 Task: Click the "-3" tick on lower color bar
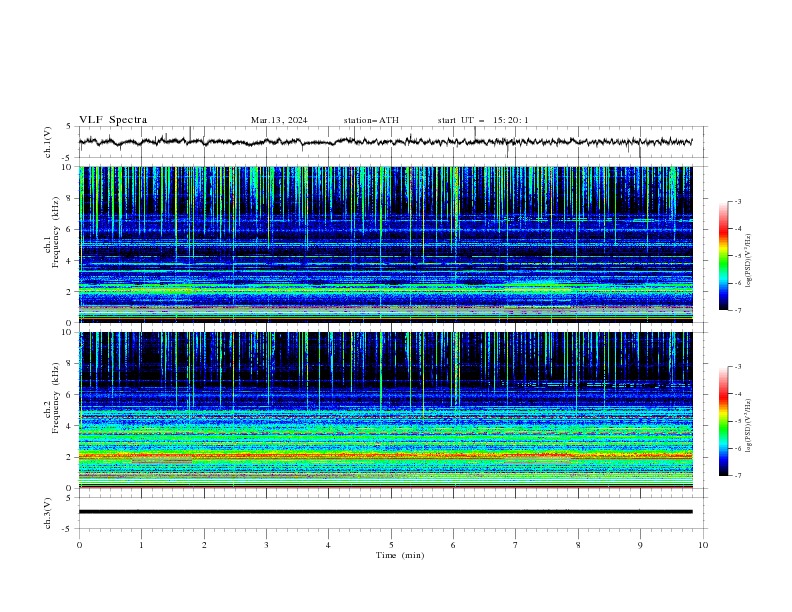738,367
